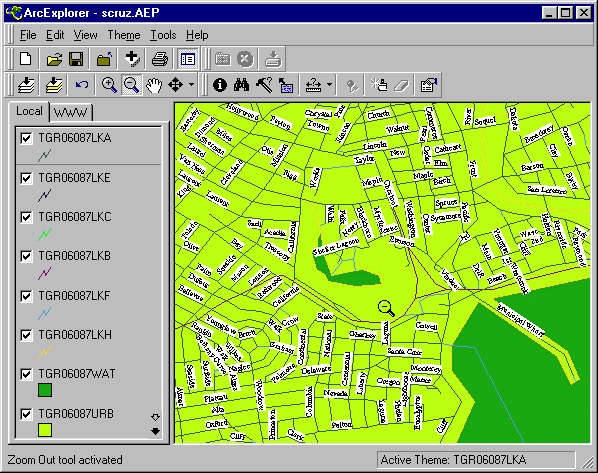The height and width of the screenshot is (473, 598).
Task: Select the Zoom Out magnifier tool
Action: [x=132, y=85]
